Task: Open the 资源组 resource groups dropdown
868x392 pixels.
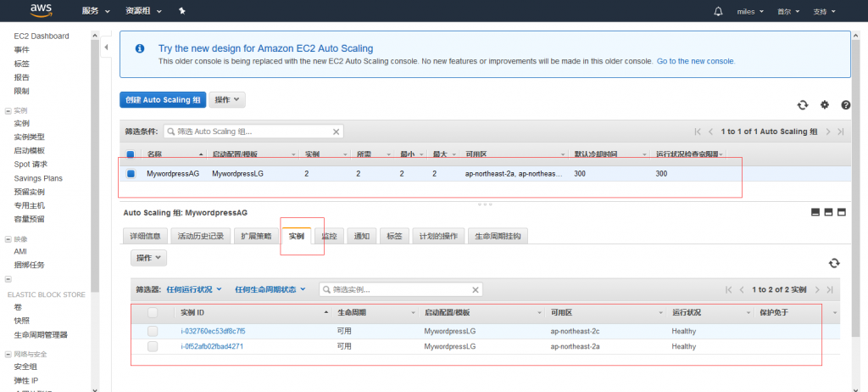Action: coord(143,11)
